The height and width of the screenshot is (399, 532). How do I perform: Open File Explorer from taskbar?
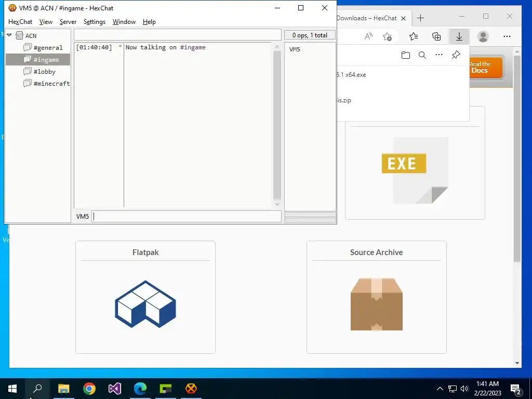pos(63,389)
